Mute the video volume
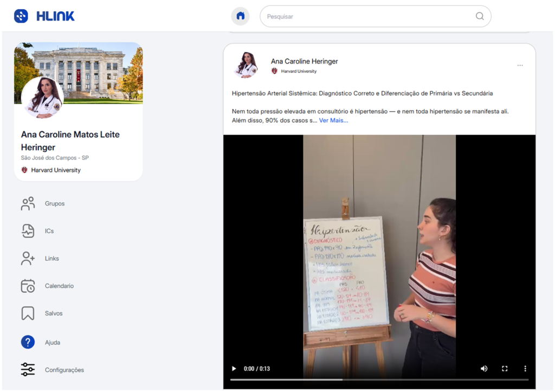 484,369
